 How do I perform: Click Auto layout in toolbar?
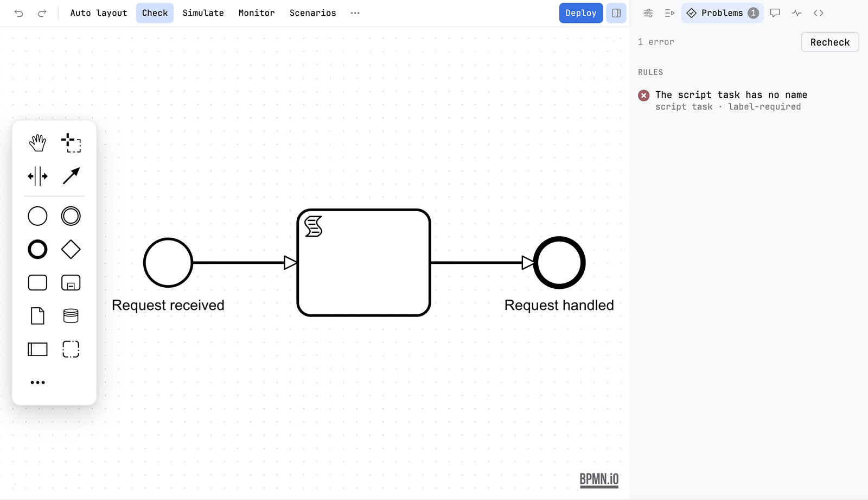click(99, 13)
